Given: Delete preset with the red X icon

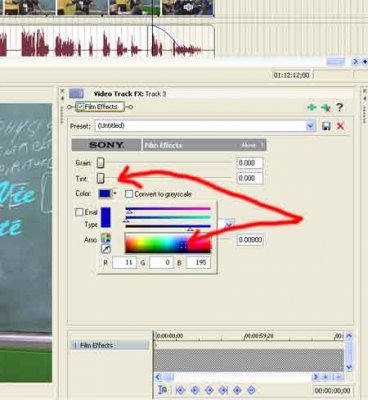Looking at the screenshot, I should [x=340, y=126].
